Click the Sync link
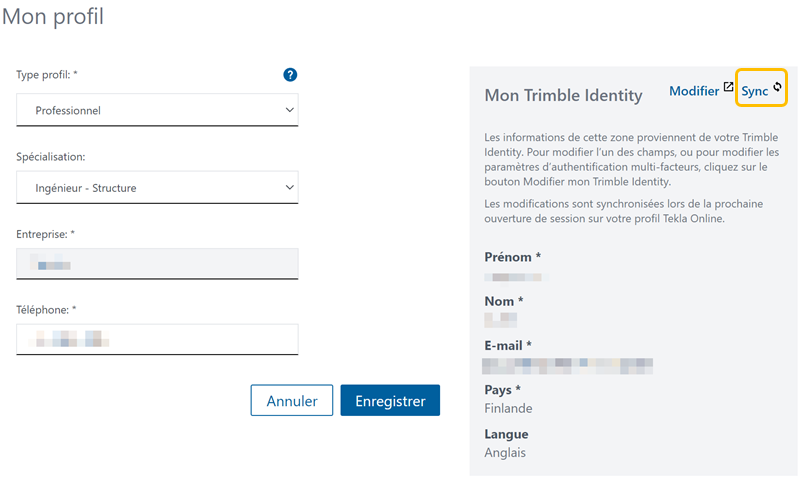Image resolution: width=800 pixels, height=480 pixels. click(755, 91)
